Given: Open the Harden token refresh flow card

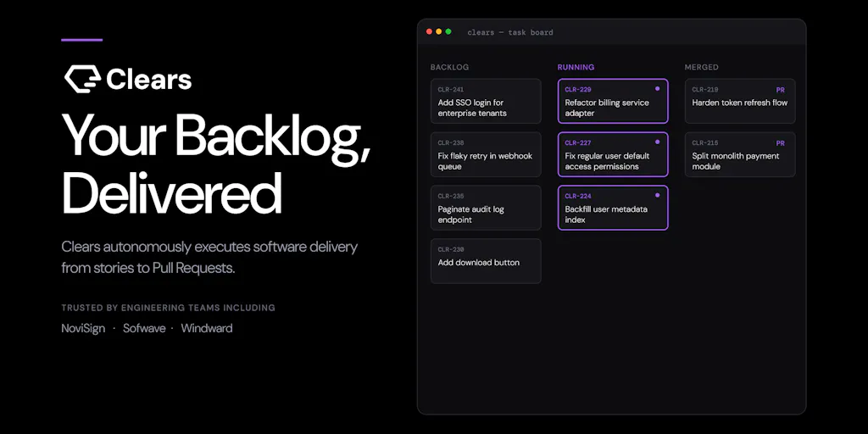Looking at the screenshot, I should [740, 101].
